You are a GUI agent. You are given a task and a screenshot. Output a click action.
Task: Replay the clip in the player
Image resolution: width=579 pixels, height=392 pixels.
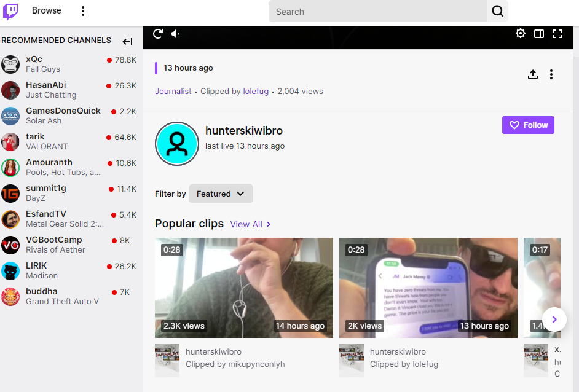(158, 34)
